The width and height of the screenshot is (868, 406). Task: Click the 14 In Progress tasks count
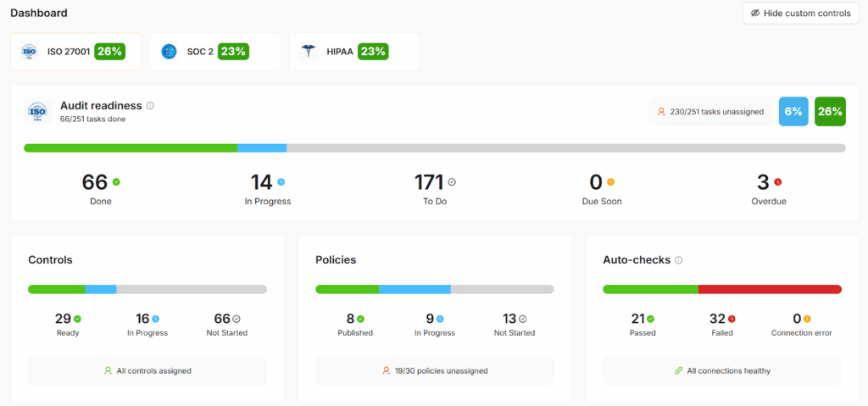[263, 182]
